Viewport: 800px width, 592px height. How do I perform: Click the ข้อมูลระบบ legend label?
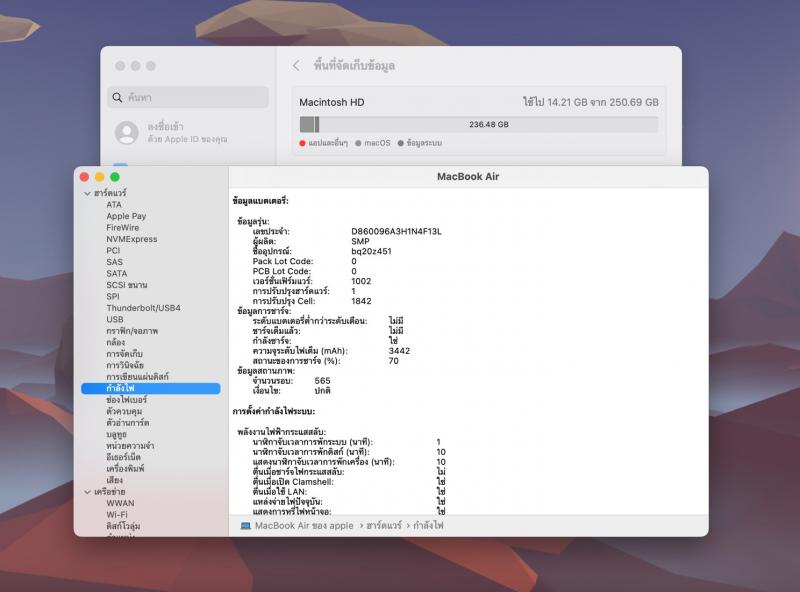pyautogui.click(x=424, y=143)
